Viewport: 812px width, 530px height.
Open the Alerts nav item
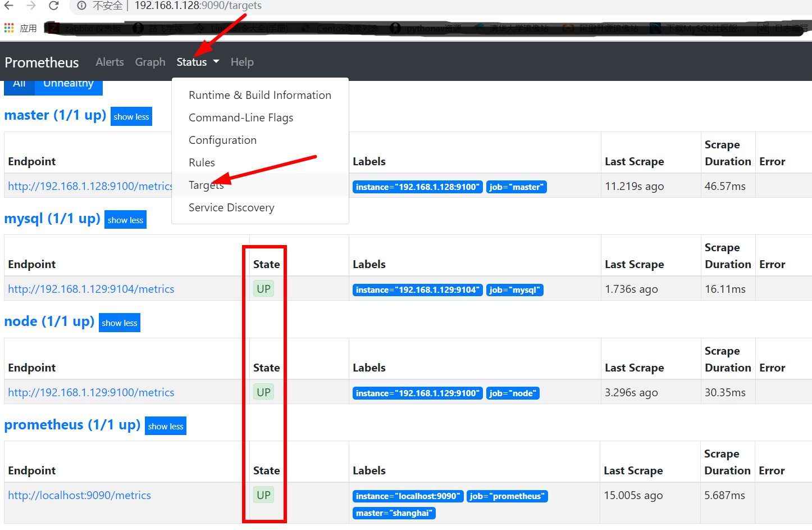(110, 62)
